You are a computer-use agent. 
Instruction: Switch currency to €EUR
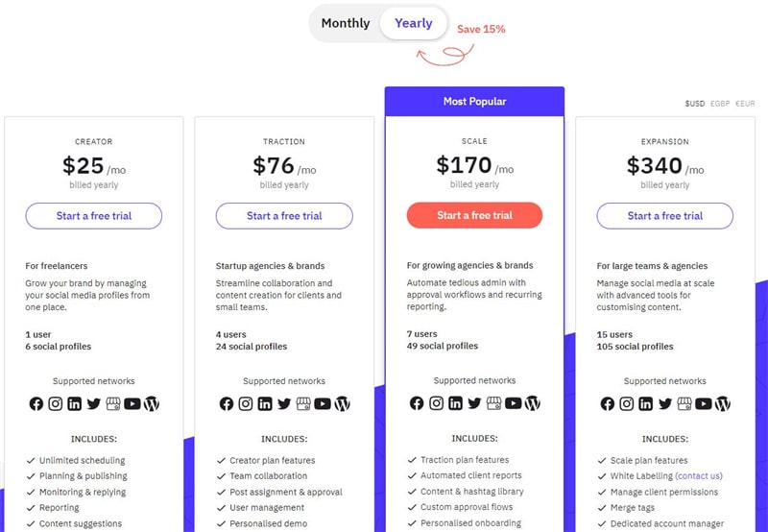click(745, 104)
